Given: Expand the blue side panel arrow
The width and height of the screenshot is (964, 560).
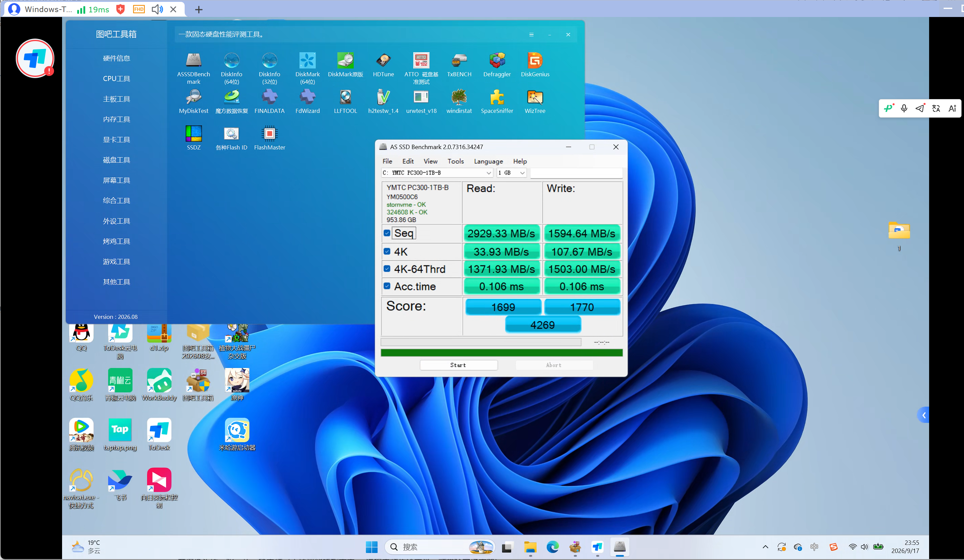Looking at the screenshot, I should point(924,415).
